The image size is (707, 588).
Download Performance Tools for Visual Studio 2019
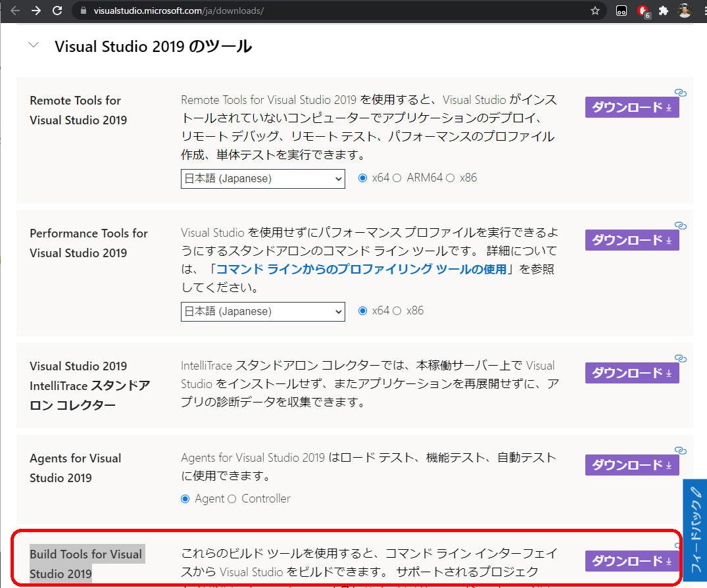[632, 240]
